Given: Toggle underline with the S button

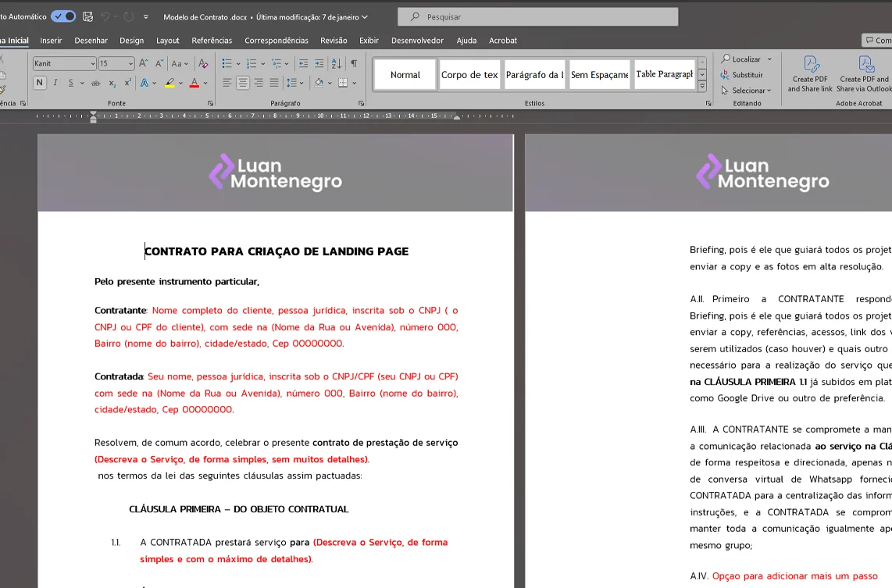Looking at the screenshot, I should pos(70,83).
